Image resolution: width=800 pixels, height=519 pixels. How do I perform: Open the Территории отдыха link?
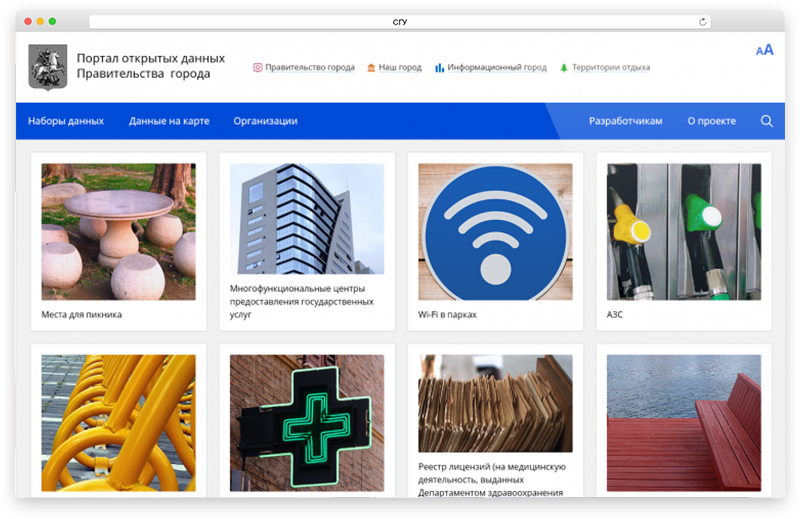(x=611, y=67)
